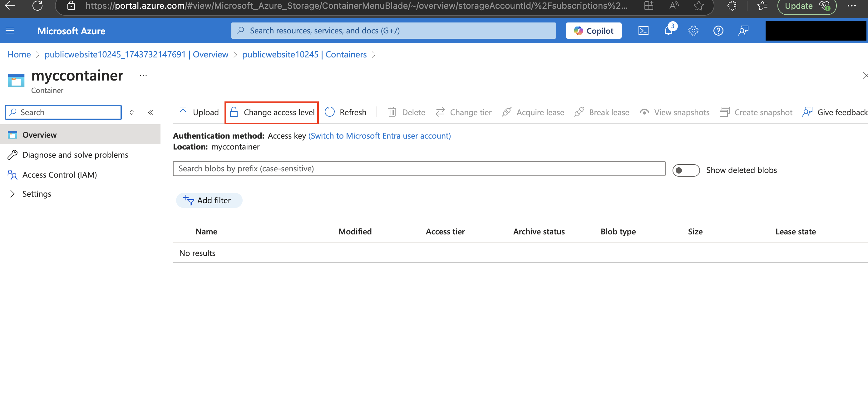Open Cloud Shell from top bar
Image resolution: width=868 pixels, height=417 pixels.
pyautogui.click(x=643, y=31)
